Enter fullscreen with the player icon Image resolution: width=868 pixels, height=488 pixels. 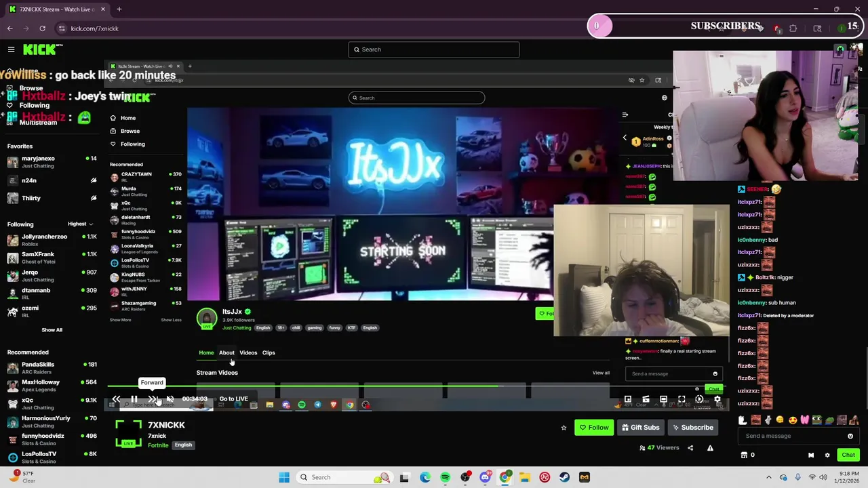click(x=682, y=399)
